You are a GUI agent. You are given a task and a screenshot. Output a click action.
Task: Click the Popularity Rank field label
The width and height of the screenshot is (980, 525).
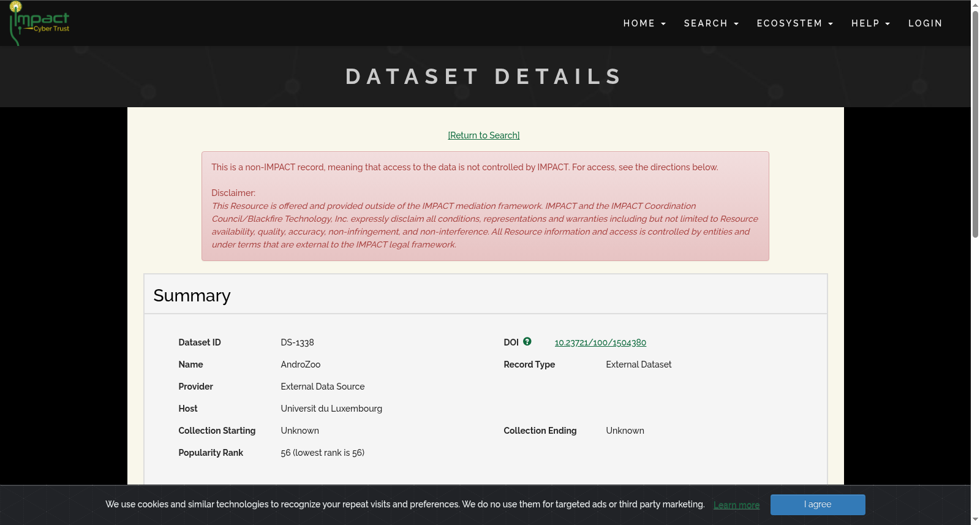click(211, 453)
